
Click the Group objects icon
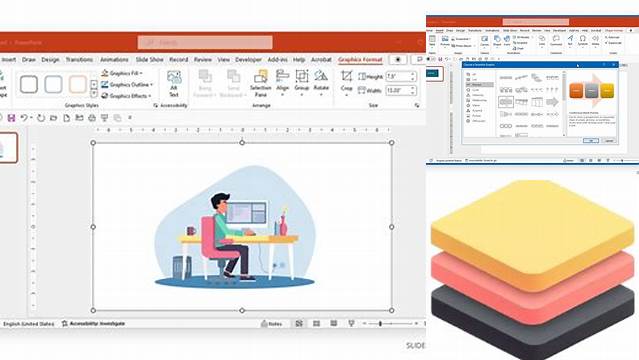[x=302, y=82]
